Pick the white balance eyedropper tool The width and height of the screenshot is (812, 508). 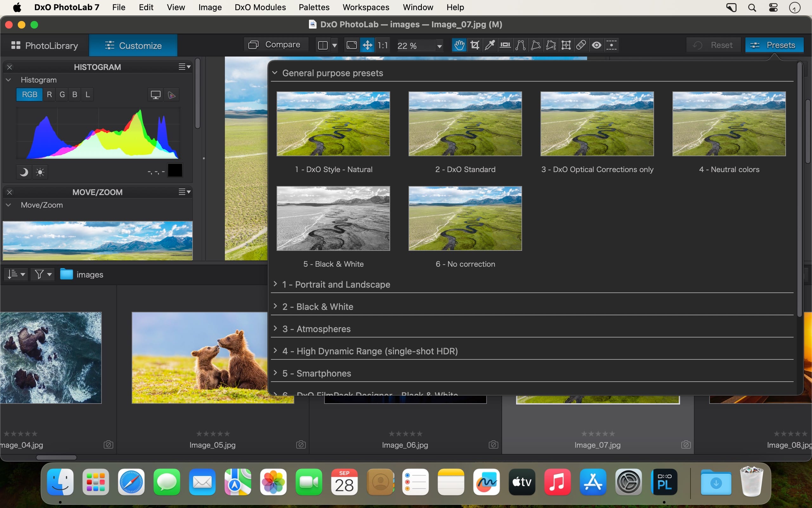490,45
